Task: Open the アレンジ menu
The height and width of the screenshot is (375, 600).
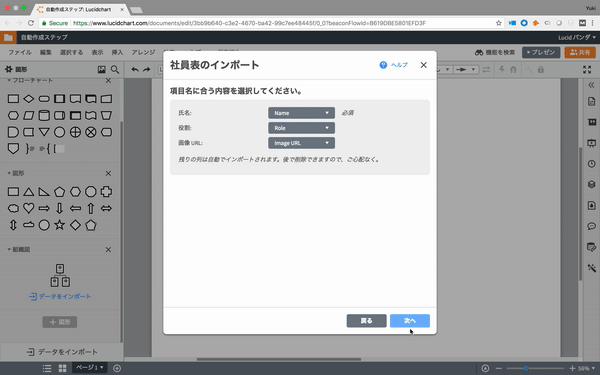Action: [143, 52]
